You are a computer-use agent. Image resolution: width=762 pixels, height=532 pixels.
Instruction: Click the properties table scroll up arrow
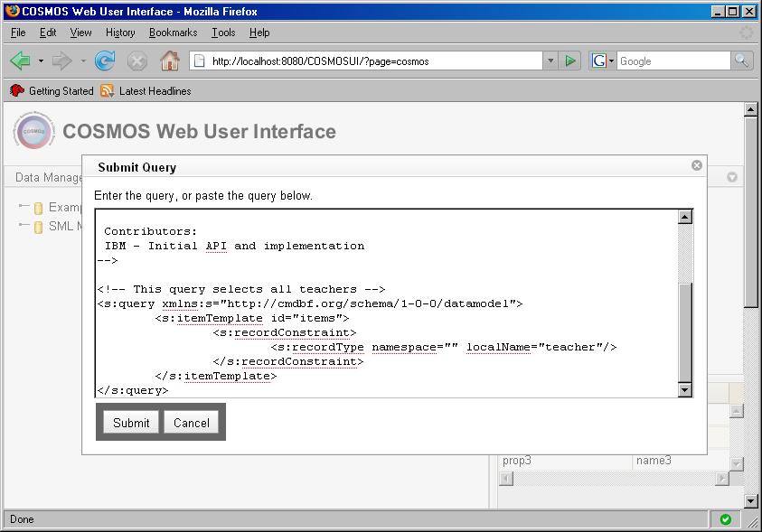737,411
